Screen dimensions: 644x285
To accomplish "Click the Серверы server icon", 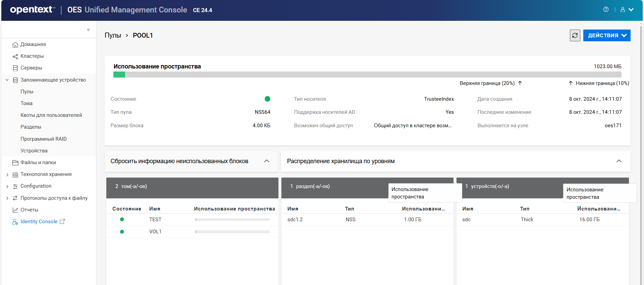I will pyautogui.click(x=15, y=68).
